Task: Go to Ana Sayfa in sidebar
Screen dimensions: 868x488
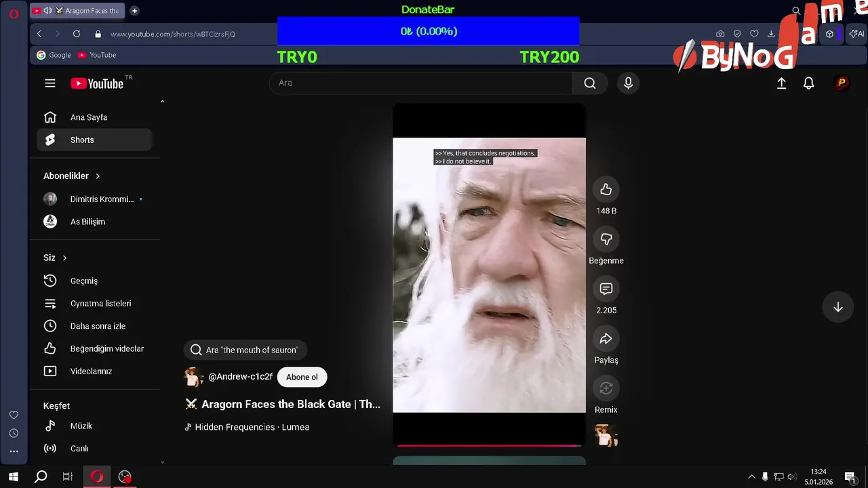Action: pos(94,117)
